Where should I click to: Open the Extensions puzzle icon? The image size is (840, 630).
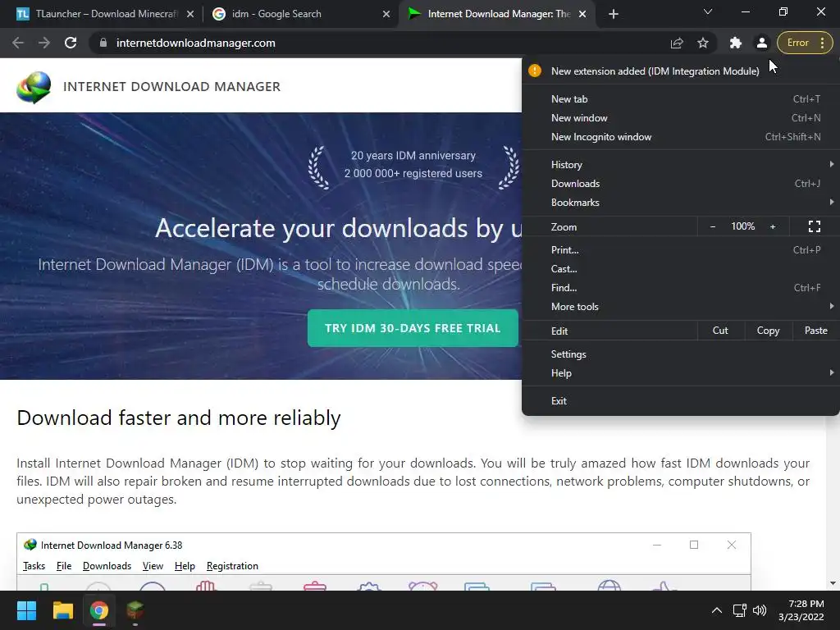(736, 43)
